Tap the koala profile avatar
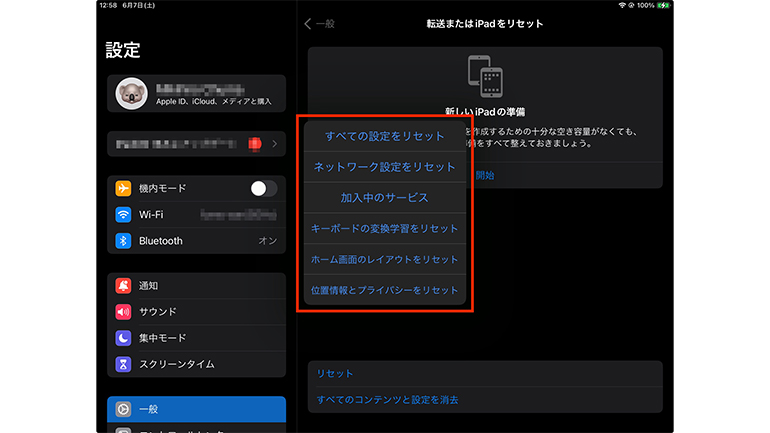The width and height of the screenshot is (770, 433). [x=131, y=94]
